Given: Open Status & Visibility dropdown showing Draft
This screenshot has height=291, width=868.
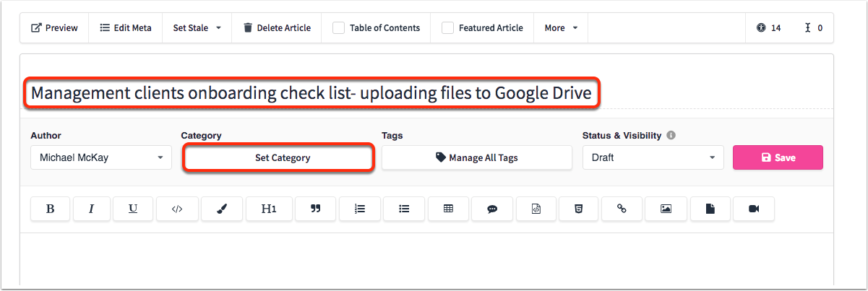Looking at the screenshot, I should 653,157.
